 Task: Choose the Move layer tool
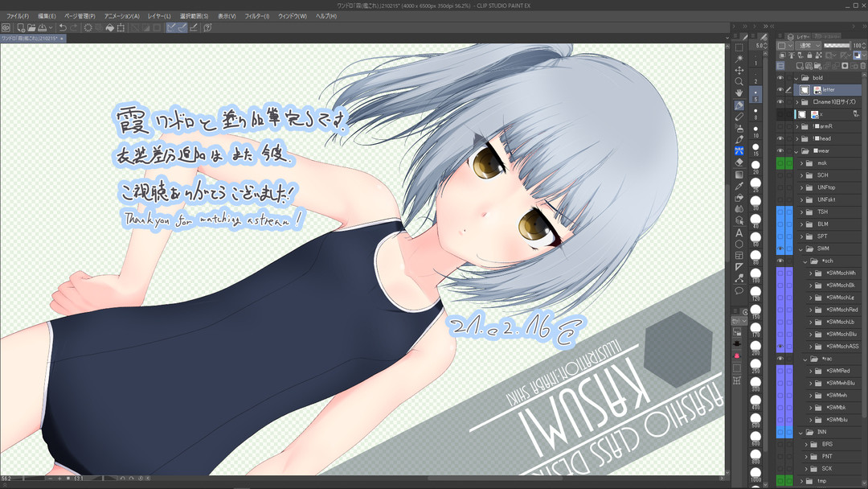click(739, 70)
